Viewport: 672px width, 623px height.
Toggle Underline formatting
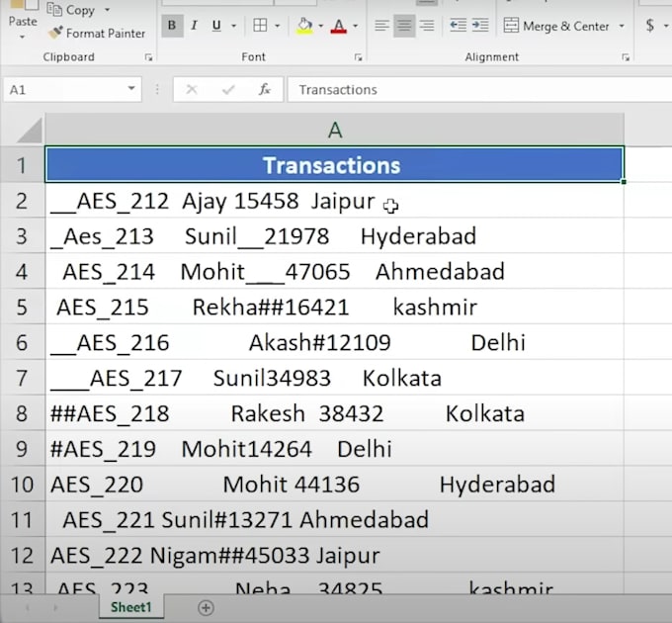click(x=216, y=26)
